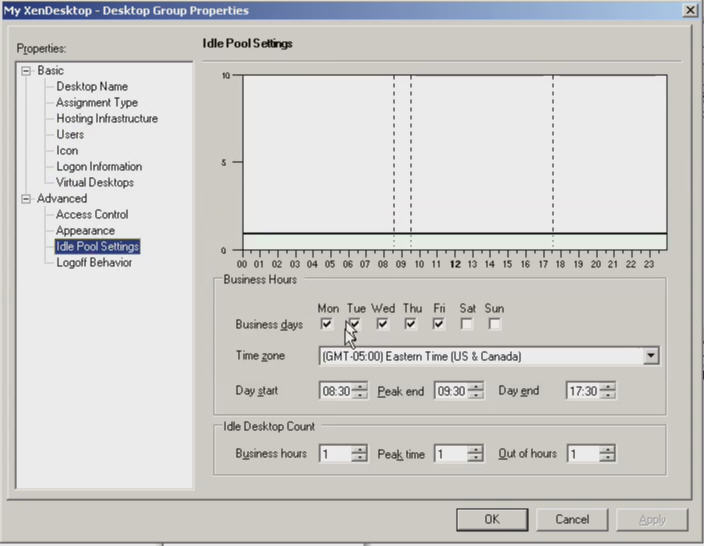Collapse the Advanced tree node
Image resolution: width=704 pixels, height=546 pixels.
[x=27, y=199]
